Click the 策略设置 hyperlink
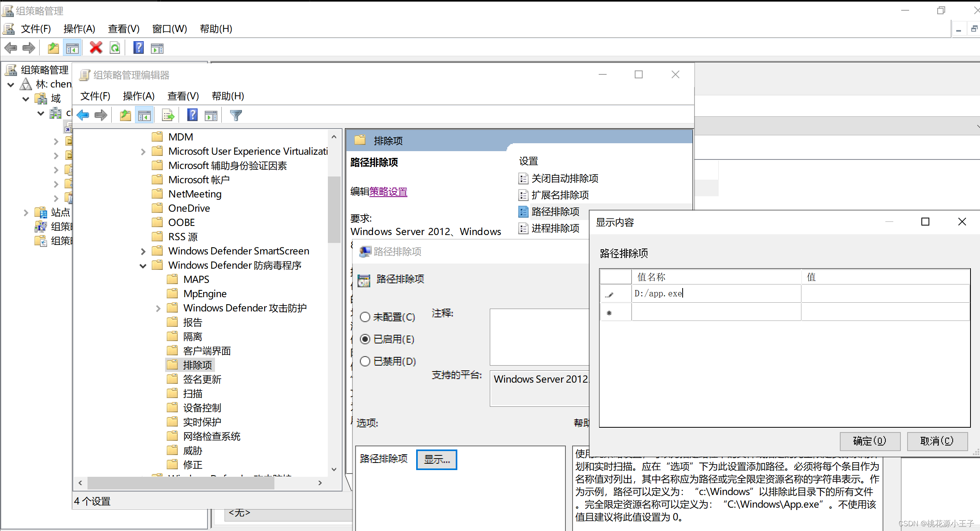Screen dimensions: 980x531 coord(388,192)
